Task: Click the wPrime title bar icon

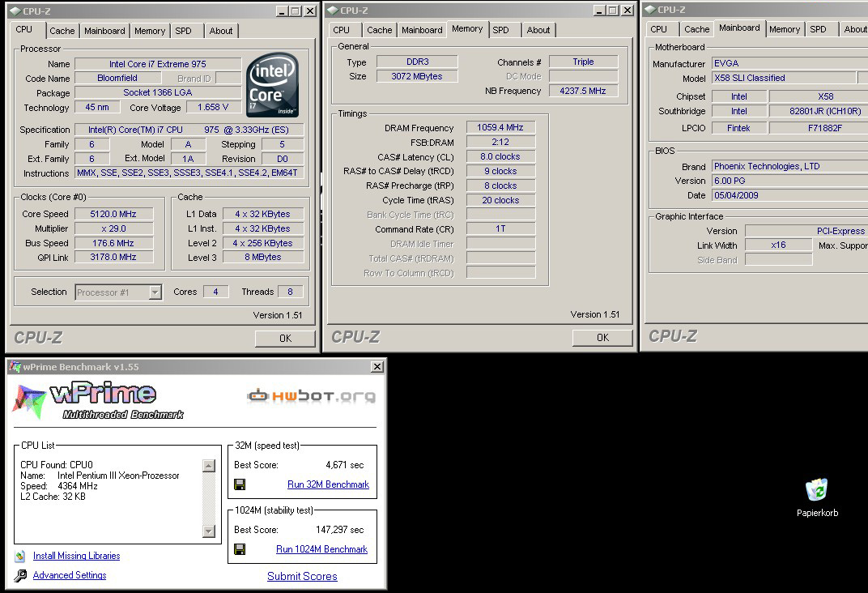Action: (15, 366)
